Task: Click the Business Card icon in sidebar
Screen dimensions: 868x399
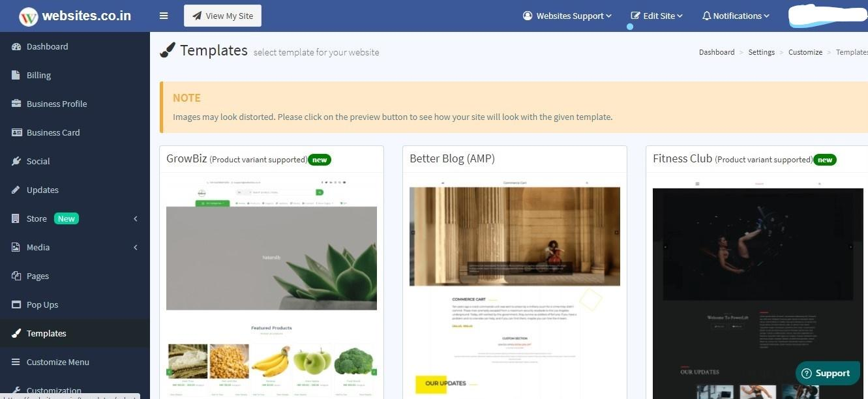Action: (16, 132)
